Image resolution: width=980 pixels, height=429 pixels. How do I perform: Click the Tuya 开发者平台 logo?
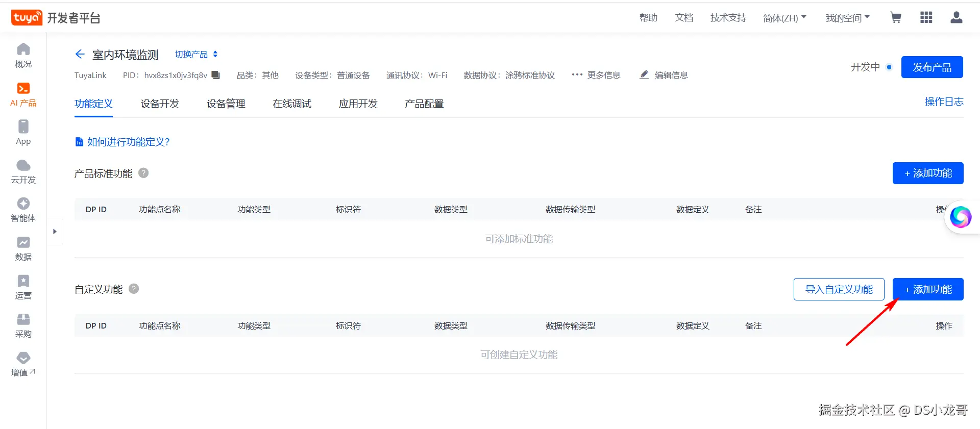56,18
